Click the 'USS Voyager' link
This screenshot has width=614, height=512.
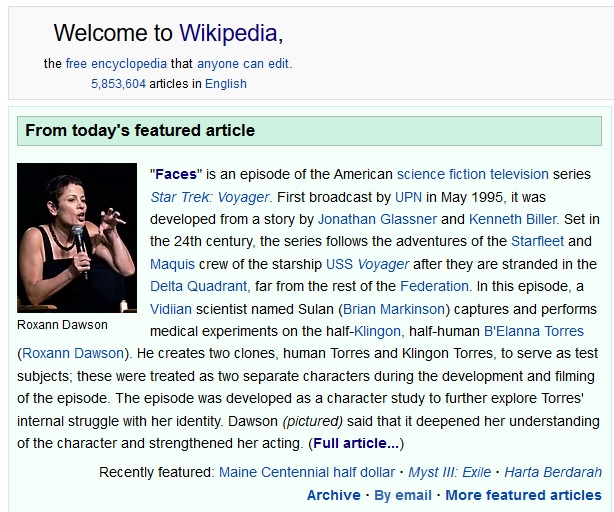(x=367, y=264)
